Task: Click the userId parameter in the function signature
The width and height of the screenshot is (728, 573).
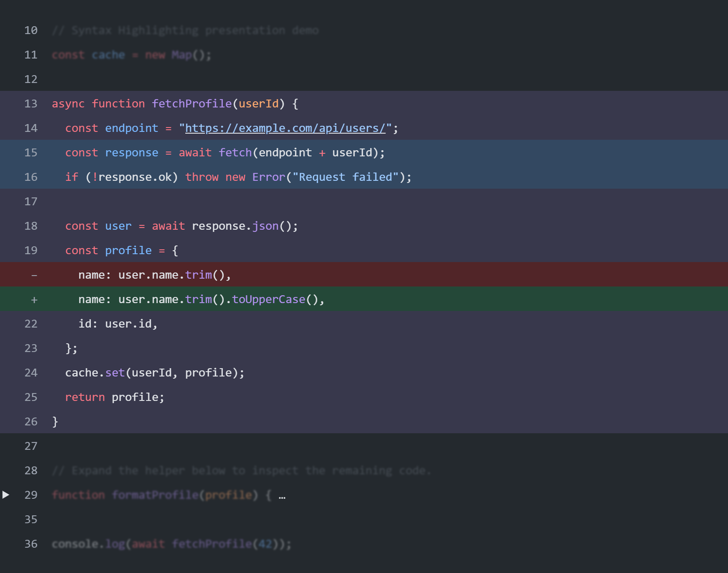Action: pyautogui.click(x=259, y=104)
